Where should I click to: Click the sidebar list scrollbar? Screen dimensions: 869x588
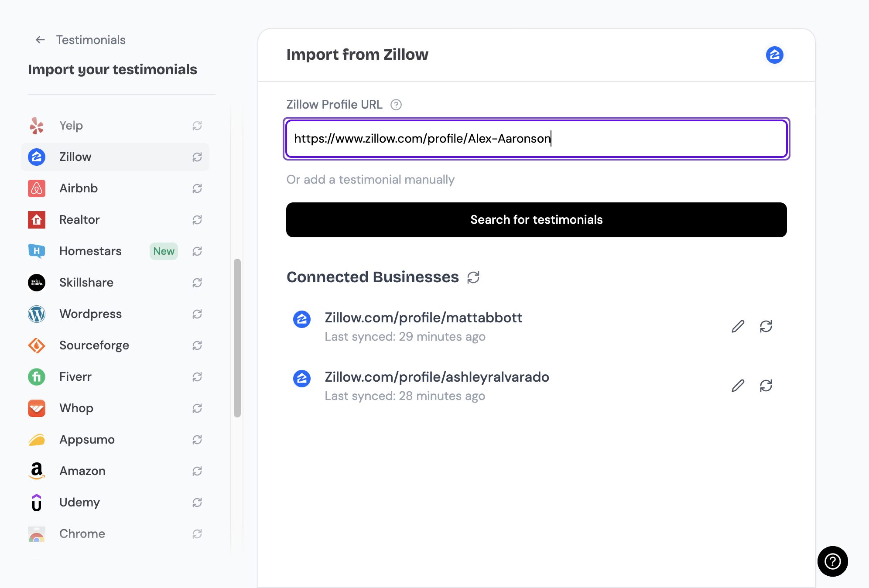(x=237, y=338)
